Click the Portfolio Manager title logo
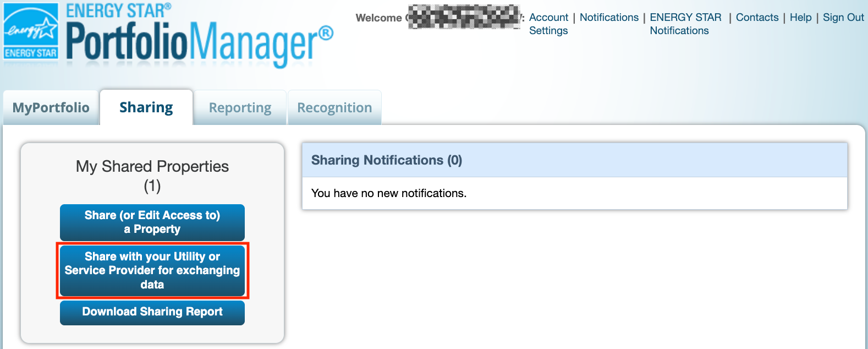The width and height of the screenshot is (868, 349). [x=200, y=36]
